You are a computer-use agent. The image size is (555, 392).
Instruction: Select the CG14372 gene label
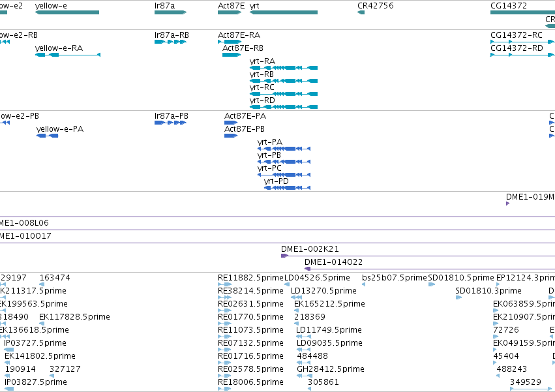508,6
